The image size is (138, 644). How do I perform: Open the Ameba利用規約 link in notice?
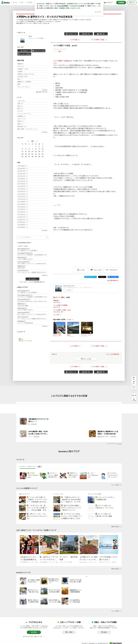point(62,6)
